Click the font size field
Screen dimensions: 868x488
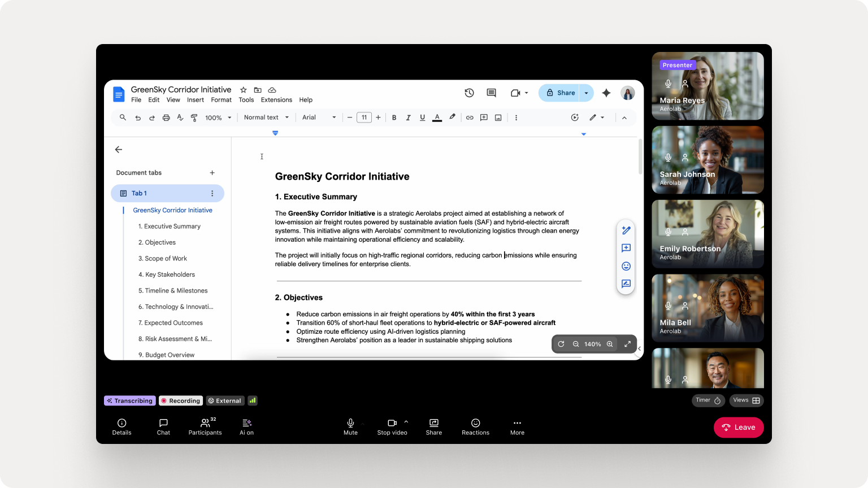364,117
